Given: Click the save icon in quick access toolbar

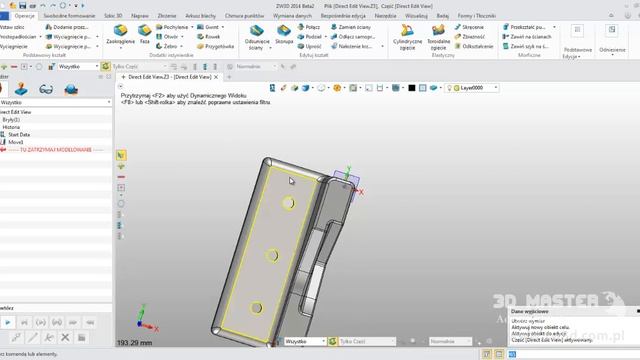Looking at the screenshot, I should coord(22,6).
